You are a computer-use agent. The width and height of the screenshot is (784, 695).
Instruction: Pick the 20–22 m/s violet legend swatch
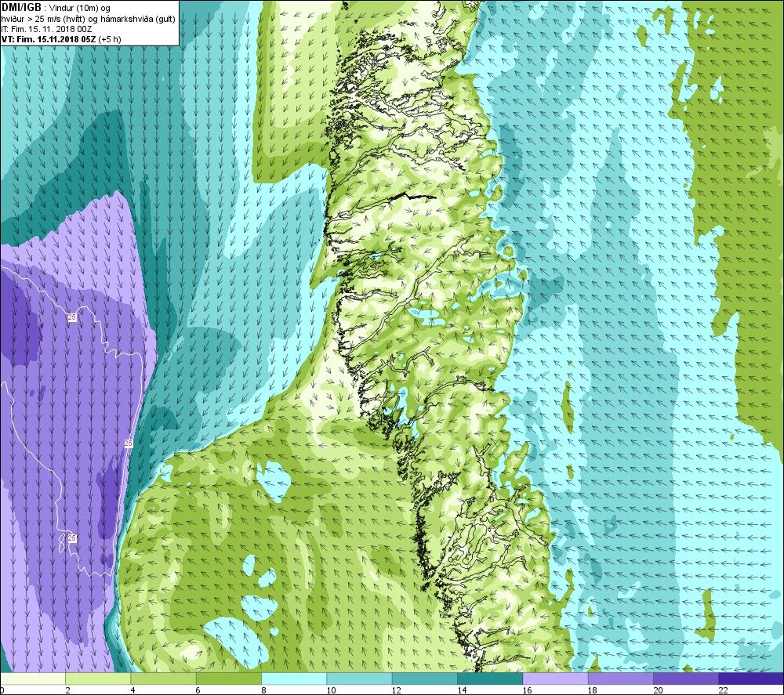(x=686, y=679)
